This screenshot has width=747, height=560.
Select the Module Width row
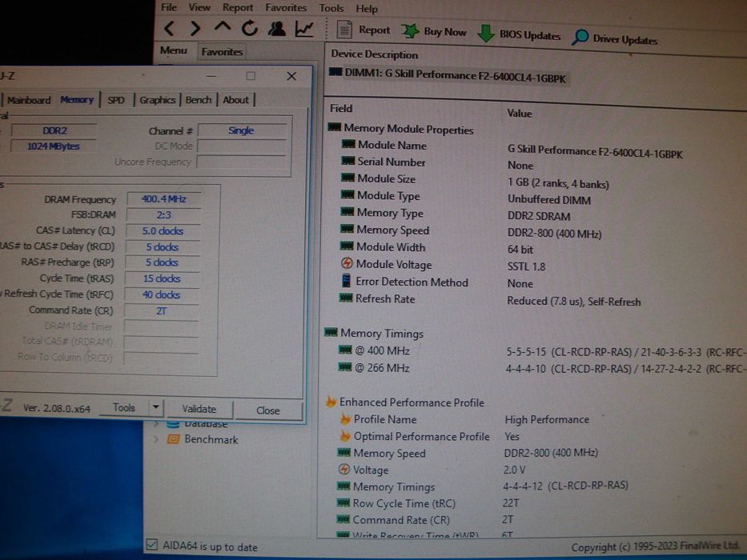[437, 248]
